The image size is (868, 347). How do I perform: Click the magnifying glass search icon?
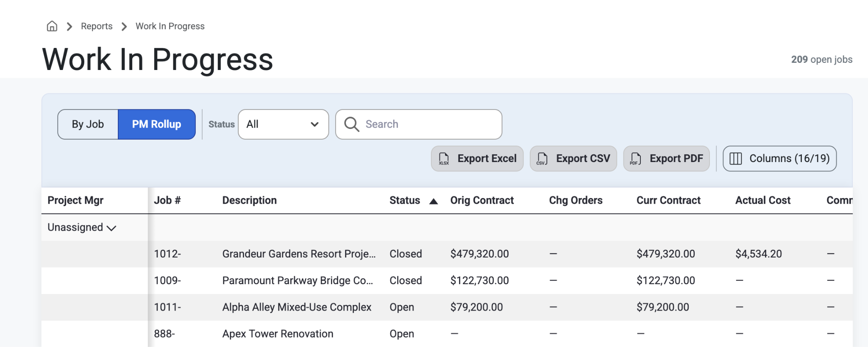351,124
